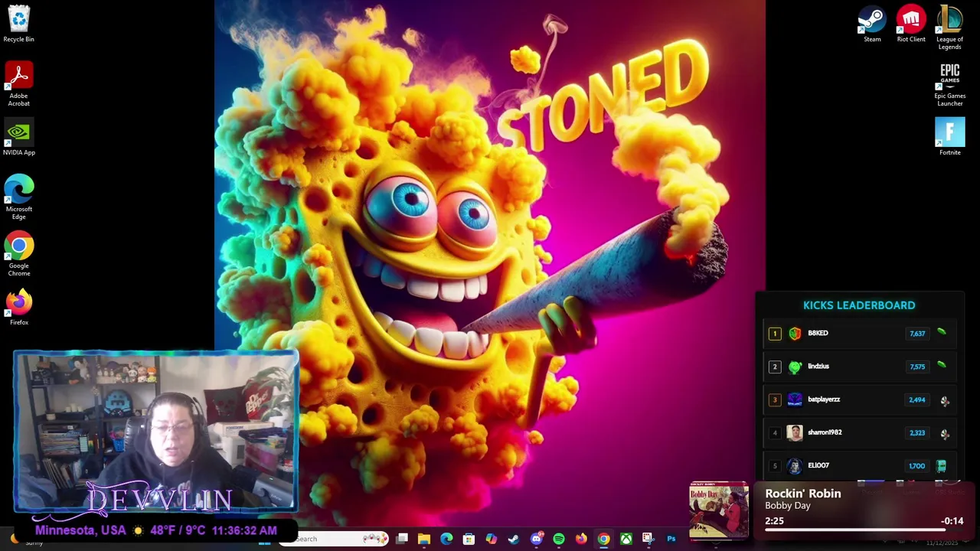
Task: Open Snipping Tool from the taskbar
Action: click(648, 539)
